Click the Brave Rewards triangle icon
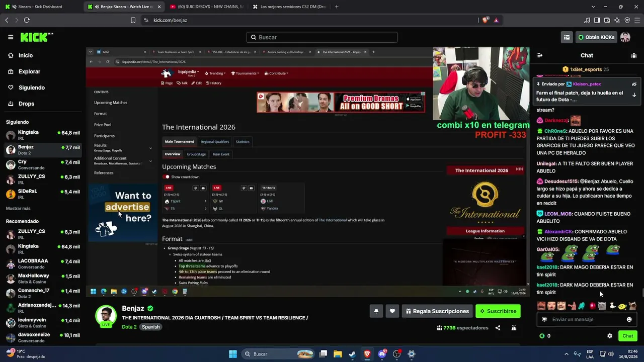Screen dimensions: 644x362 pyautogui.click(x=496, y=20)
